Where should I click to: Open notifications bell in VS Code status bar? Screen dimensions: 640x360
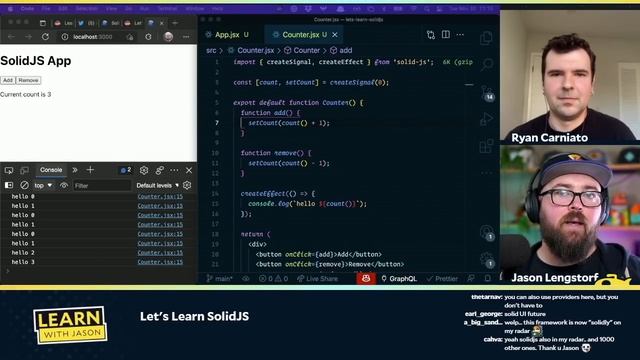click(x=487, y=278)
